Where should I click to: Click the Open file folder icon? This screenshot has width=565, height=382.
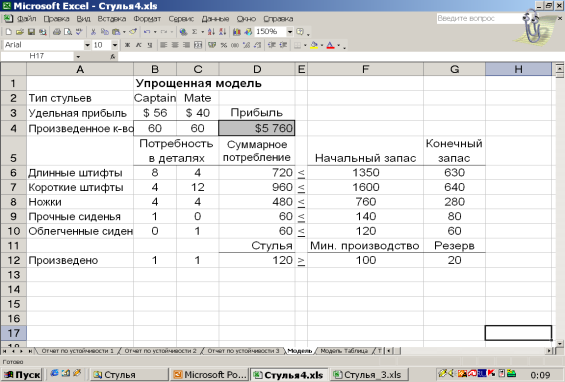pyautogui.click(x=20, y=32)
